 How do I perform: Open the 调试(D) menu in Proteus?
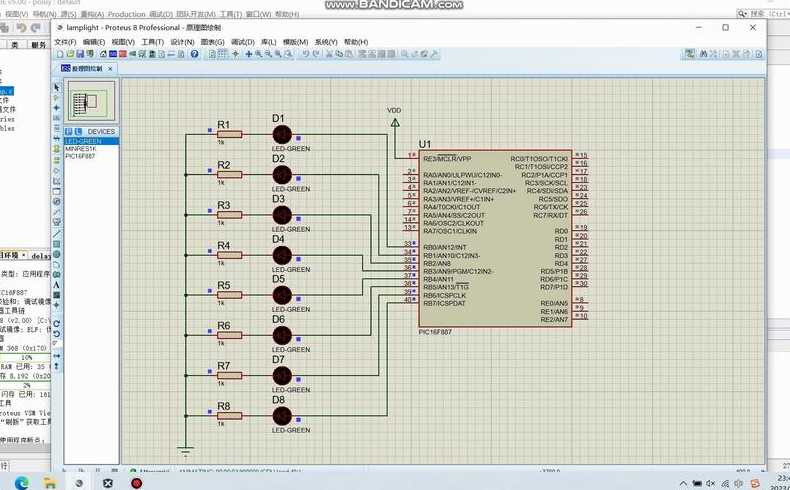pos(242,42)
